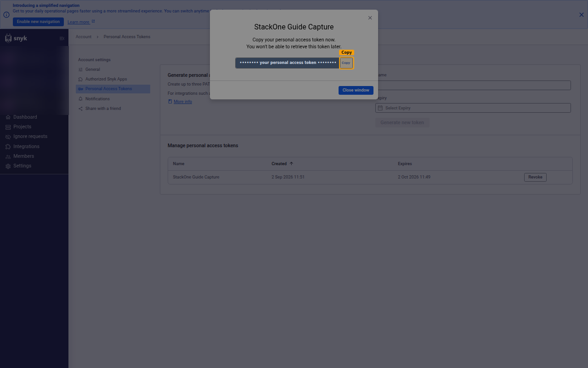
Task: Open Integrations in the sidebar
Action: coord(26,146)
